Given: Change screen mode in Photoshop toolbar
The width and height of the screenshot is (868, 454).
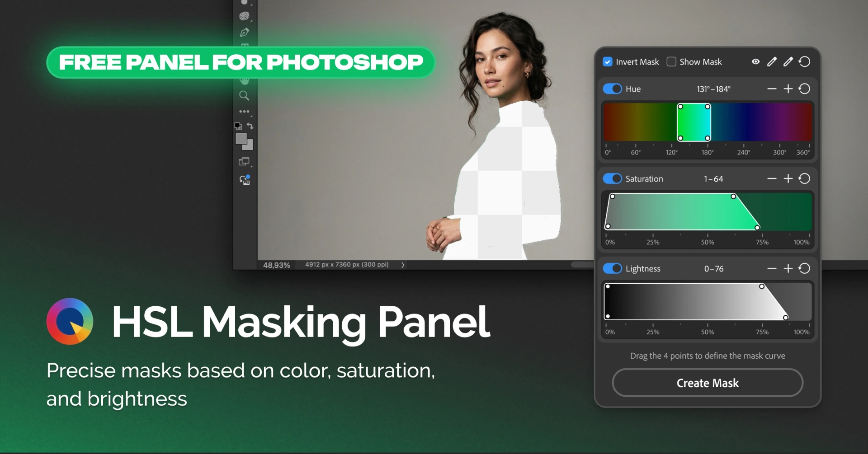Looking at the screenshot, I should tap(244, 162).
